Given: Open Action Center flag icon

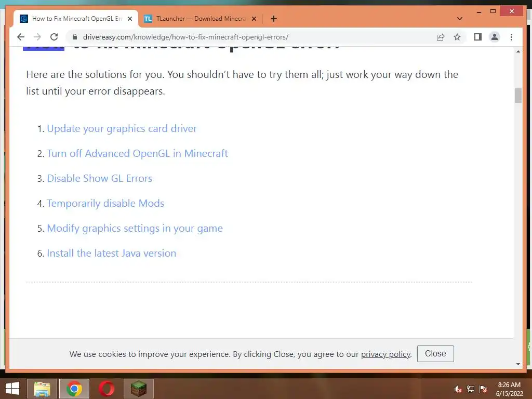Looking at the screenshot, I should point(483,389).
